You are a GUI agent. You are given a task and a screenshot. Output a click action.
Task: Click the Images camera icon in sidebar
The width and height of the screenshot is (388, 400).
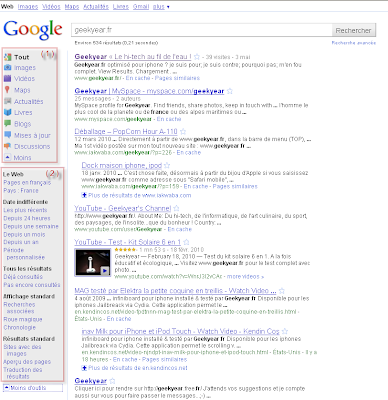[x=8, y=68]
